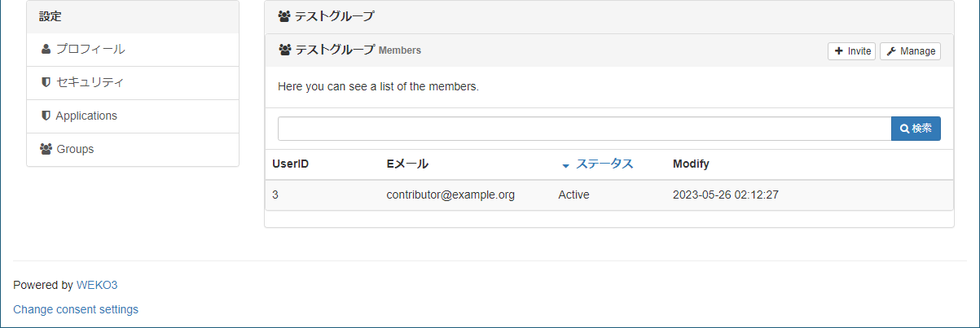Select the Eメール column header
Image resolution: width=980 pixels, height=328 pixels.
coord(407,164)
